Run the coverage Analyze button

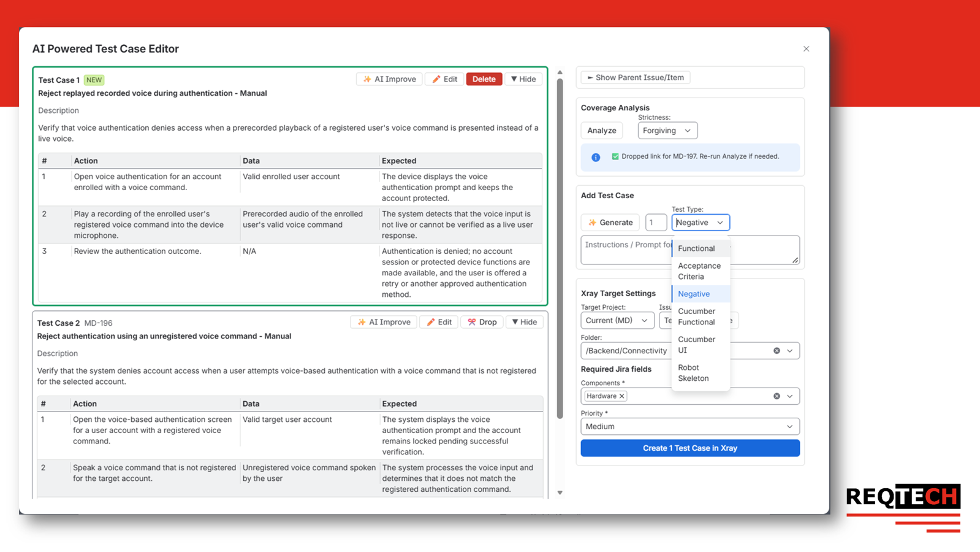(x=602, y=131)
